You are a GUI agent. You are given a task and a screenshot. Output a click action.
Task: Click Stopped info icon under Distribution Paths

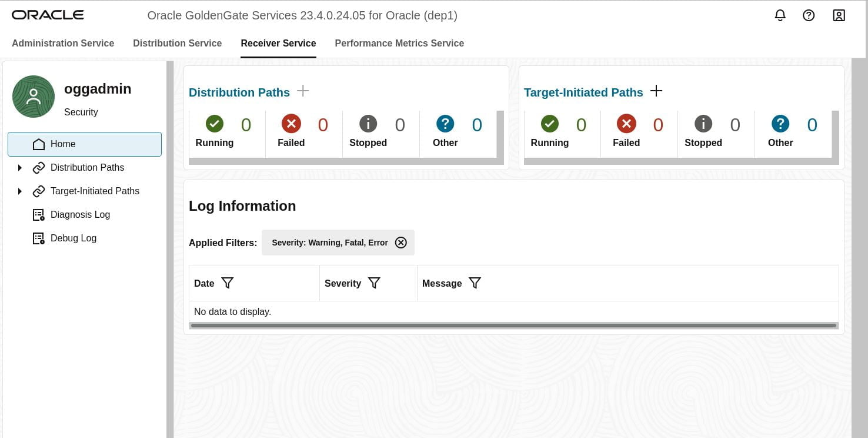click(368, 124)
